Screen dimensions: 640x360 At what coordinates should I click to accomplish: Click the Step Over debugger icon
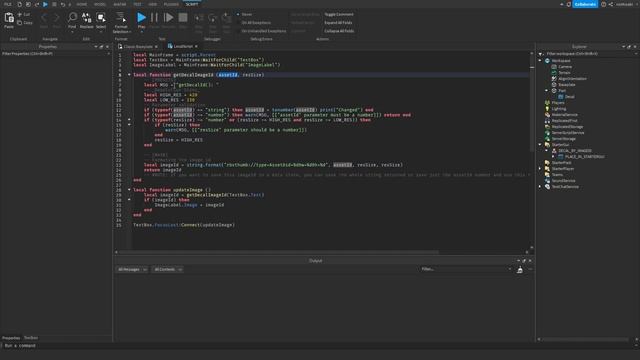(x=212, y=18)
